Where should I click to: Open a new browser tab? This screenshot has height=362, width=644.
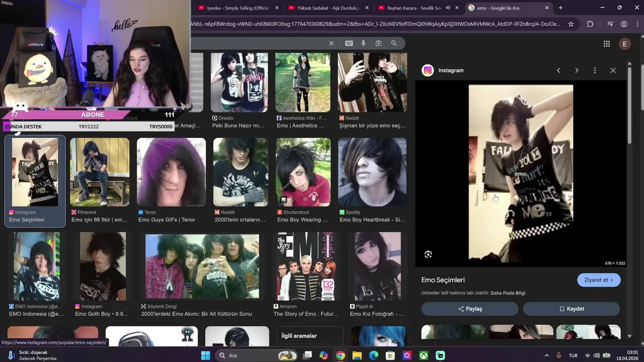coord(560,8)
